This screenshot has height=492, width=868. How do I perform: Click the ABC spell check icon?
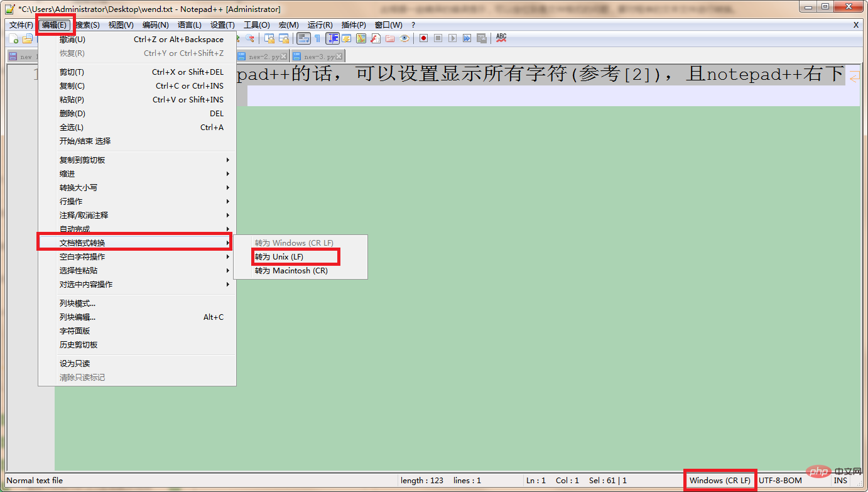pos(501,38)
